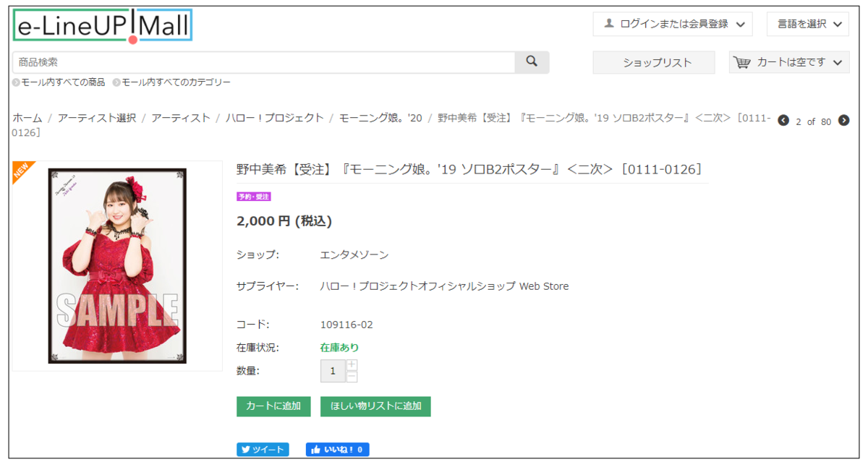The width and height of the screenshot is (868, 467).
Task: Click ほしい物リストに追加 button
Action: (375, 406)
